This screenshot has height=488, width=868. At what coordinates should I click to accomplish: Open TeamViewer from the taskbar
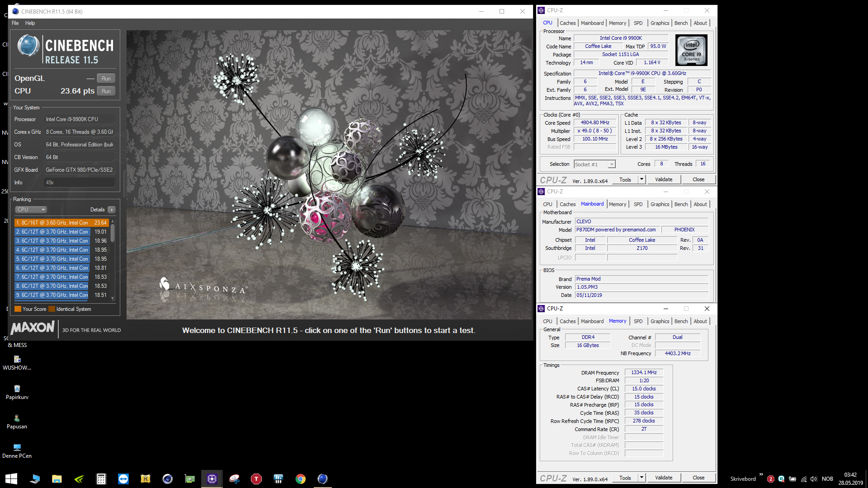point(123,479)
